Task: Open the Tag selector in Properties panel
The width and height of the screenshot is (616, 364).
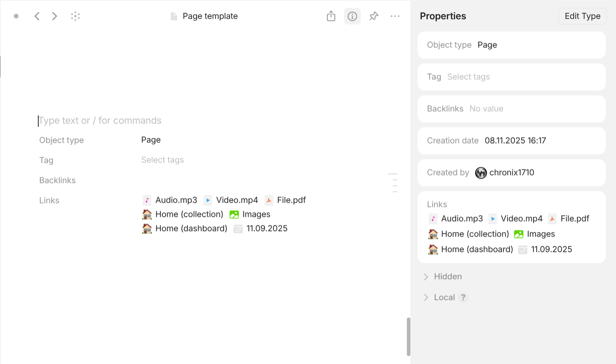Action: (x=468, y=77)
